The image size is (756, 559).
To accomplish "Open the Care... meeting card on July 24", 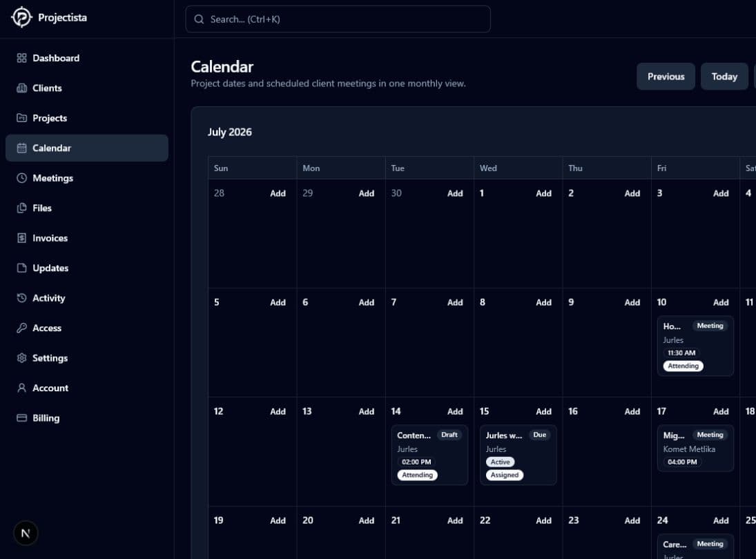I will coord(695,547).
